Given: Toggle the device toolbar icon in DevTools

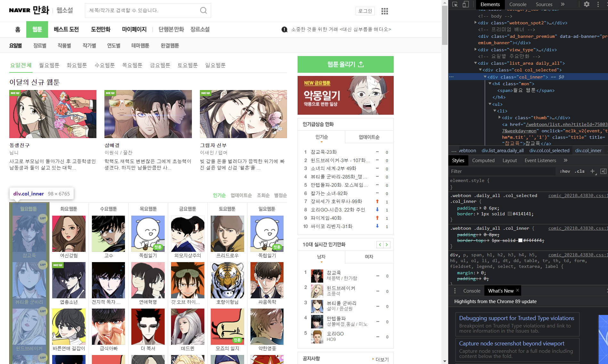Looking at the screenshot, I should click(465, 4).
